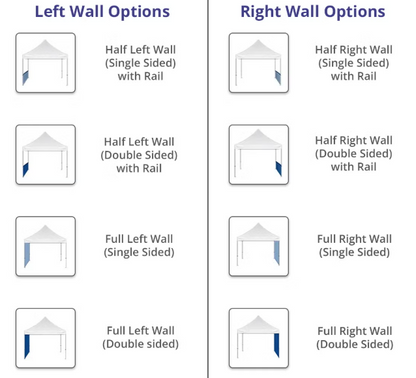The width and height of the screenshot is (416, 378).
Task: Choose Half Left Wall Double Sided tent icon
Action: [x=46, y=155]
